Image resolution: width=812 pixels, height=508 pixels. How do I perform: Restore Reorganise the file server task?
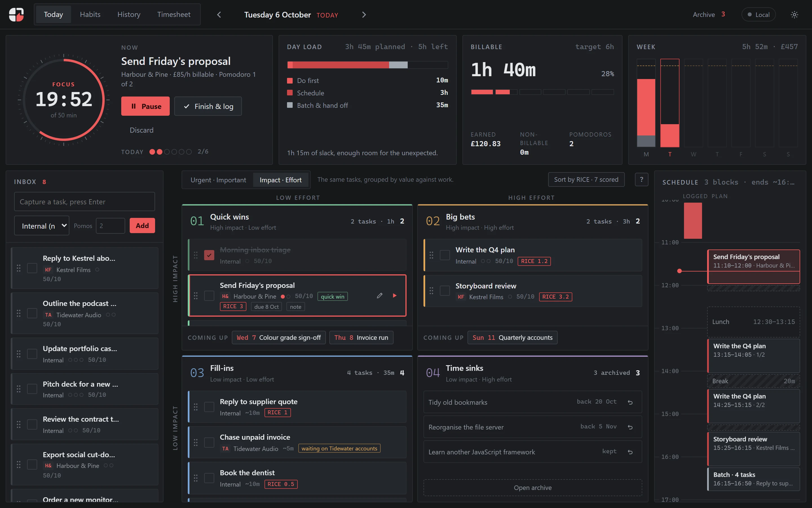coord(630,427)
